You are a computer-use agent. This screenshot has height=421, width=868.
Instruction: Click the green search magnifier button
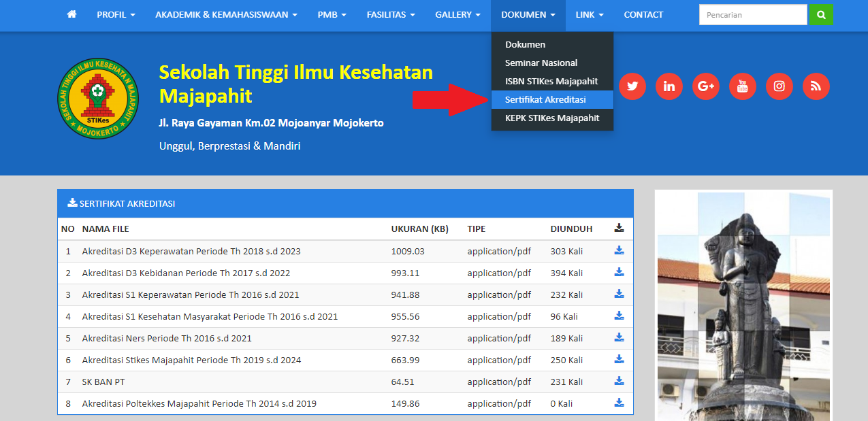point(821,14)
